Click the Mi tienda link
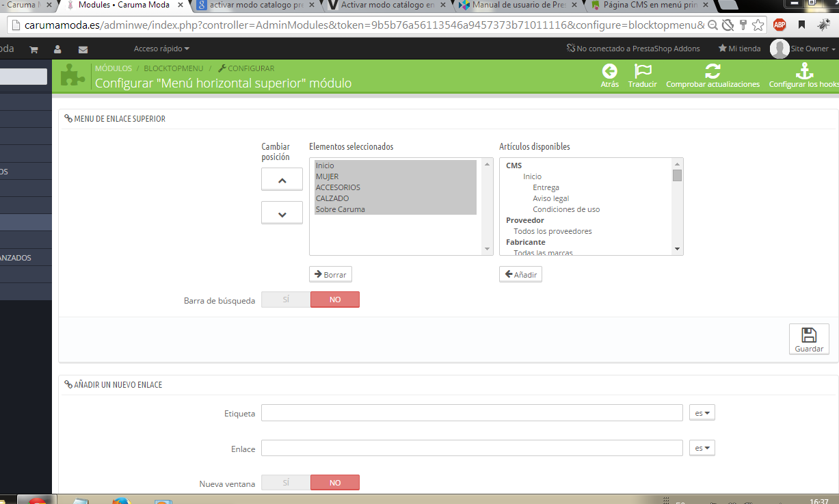The height and width of the screenshot is (504, 839). (739, 49)
